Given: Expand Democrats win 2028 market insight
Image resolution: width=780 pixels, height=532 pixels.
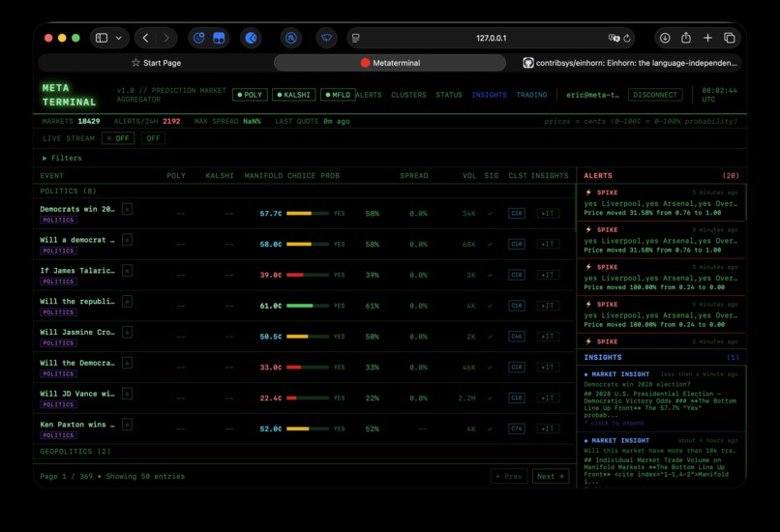Looking at the screenshot, I should pyautogui.click(x=661, y=399).
